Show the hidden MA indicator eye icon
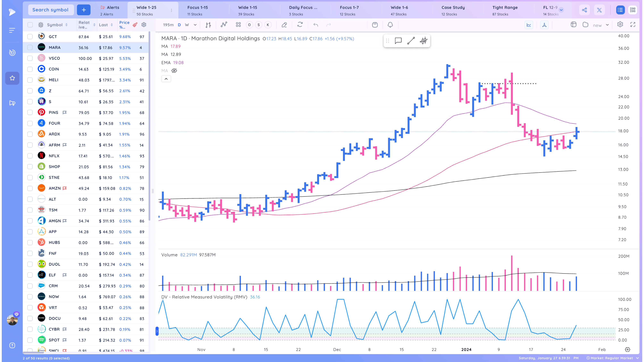Screen dimensions: 644x362 [174, 71]
